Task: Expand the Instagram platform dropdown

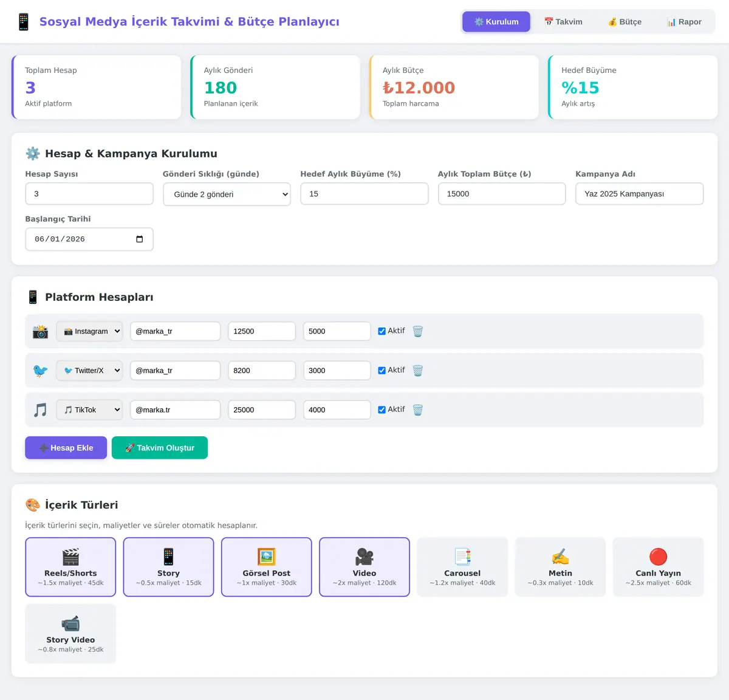Action: [89, 331]
